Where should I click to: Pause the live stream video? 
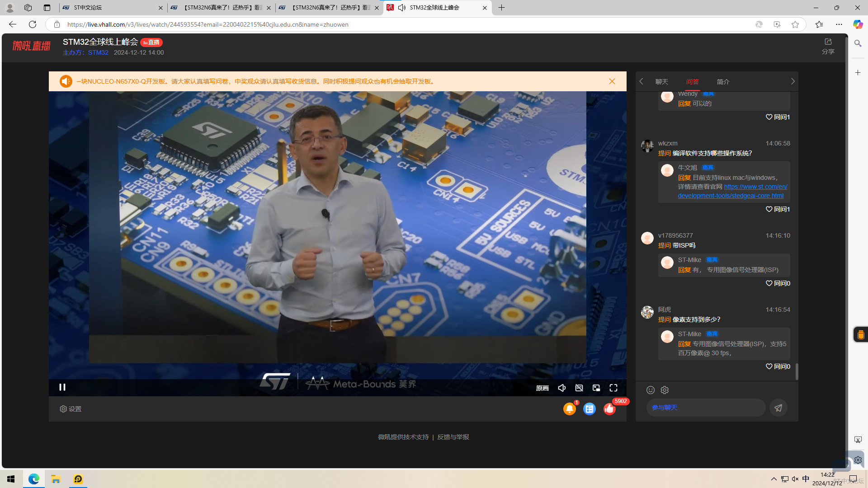(62, 387)
